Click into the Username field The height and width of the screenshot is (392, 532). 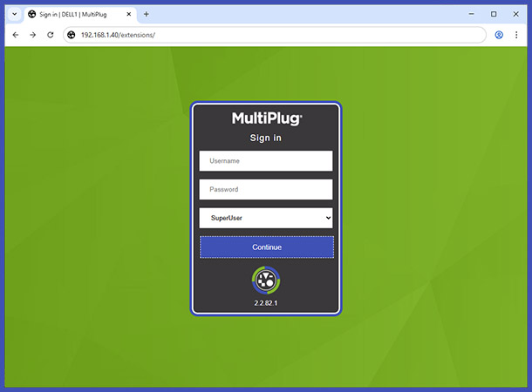coord(266,161)
